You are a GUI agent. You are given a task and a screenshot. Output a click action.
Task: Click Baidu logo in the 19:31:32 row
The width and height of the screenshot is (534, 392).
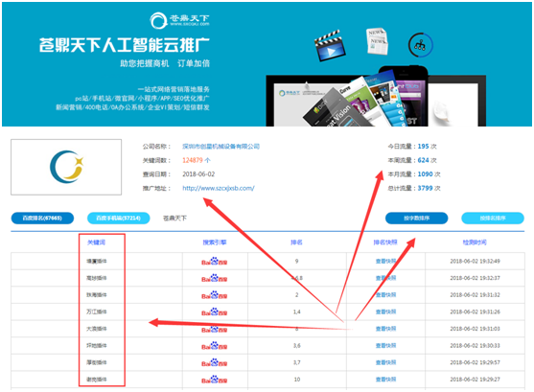click(x=214, y=295)
